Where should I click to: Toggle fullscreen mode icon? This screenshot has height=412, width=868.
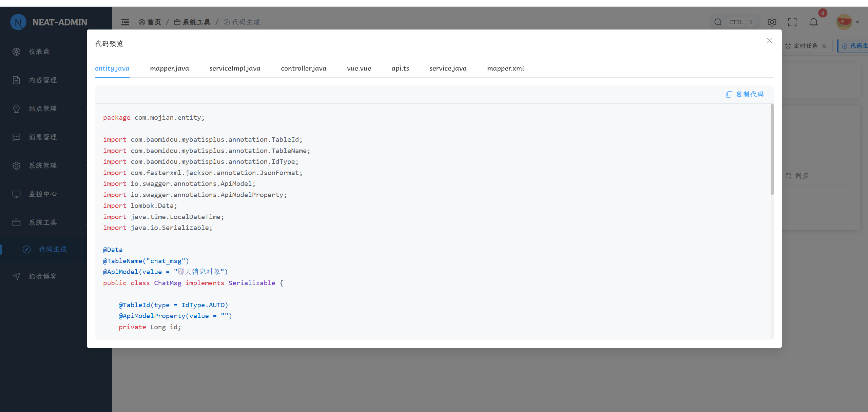pos(792,22)
